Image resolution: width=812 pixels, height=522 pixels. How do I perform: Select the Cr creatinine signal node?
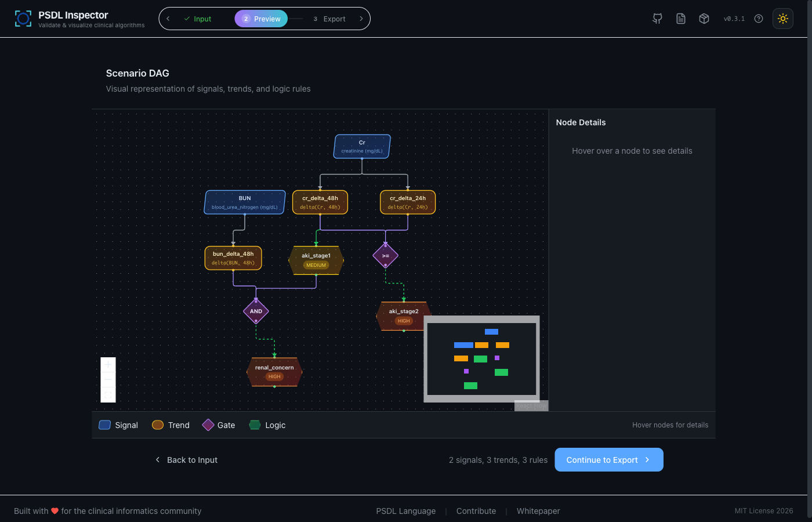362,146
